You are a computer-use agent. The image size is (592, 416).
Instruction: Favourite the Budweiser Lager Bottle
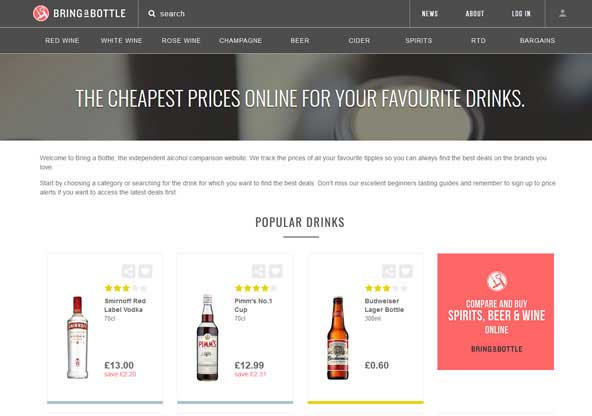tap(406, 271)
